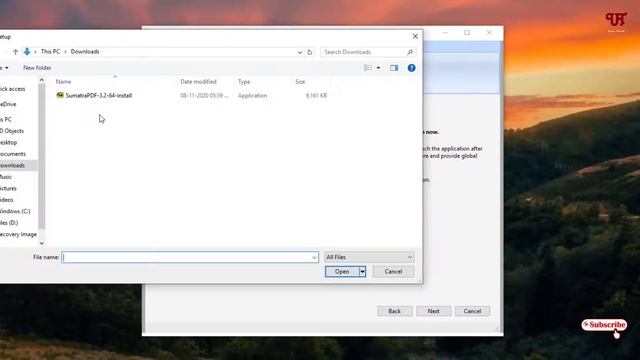
Task: Close the file open dialog
Action: (415, 36)
